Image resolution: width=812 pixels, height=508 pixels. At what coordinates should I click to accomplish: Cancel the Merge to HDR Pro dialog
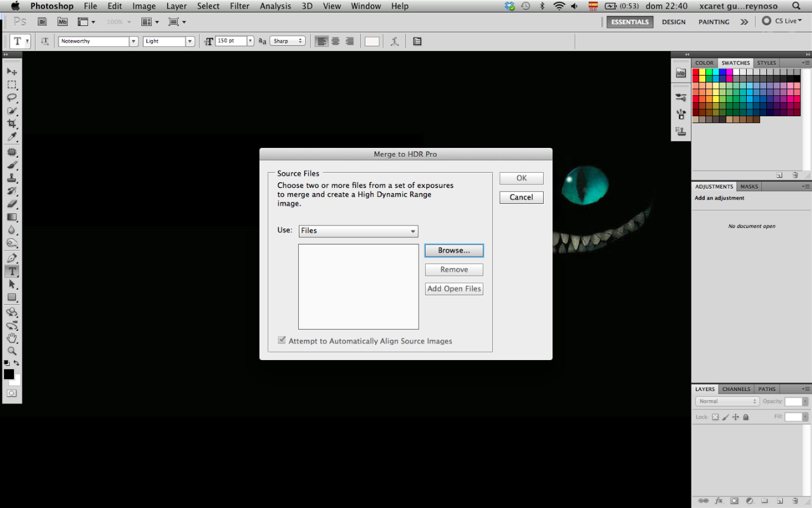(x=521, y=197)
